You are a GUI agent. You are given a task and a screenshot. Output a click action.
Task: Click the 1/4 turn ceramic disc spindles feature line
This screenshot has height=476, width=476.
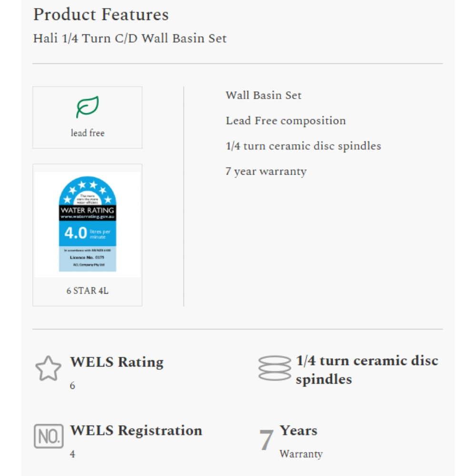pos(303,146)
